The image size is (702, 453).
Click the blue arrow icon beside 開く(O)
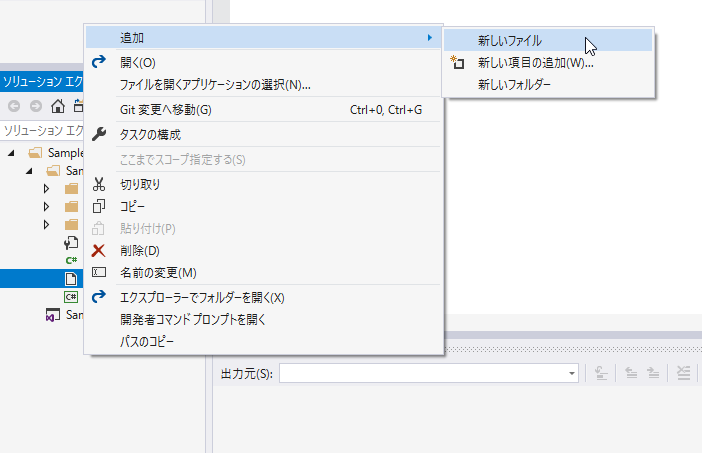point(98,62)
